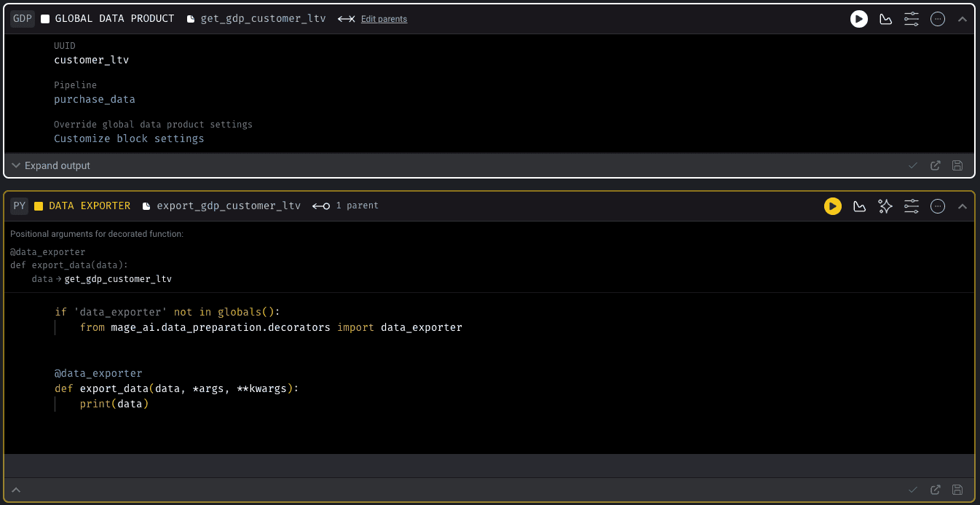980x505 pixels.
Task: Click the GLOBAL DATA PRODUCT block title
Action: [x=115, y=19]
